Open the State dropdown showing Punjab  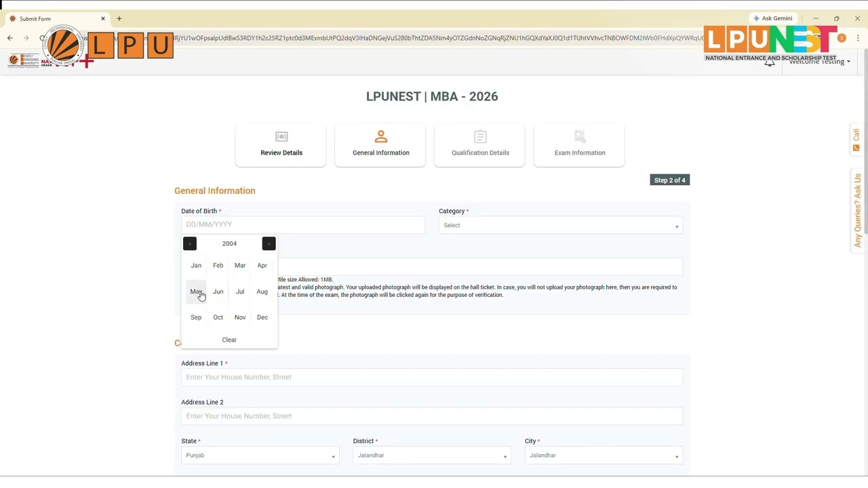(x=260, y=455)
